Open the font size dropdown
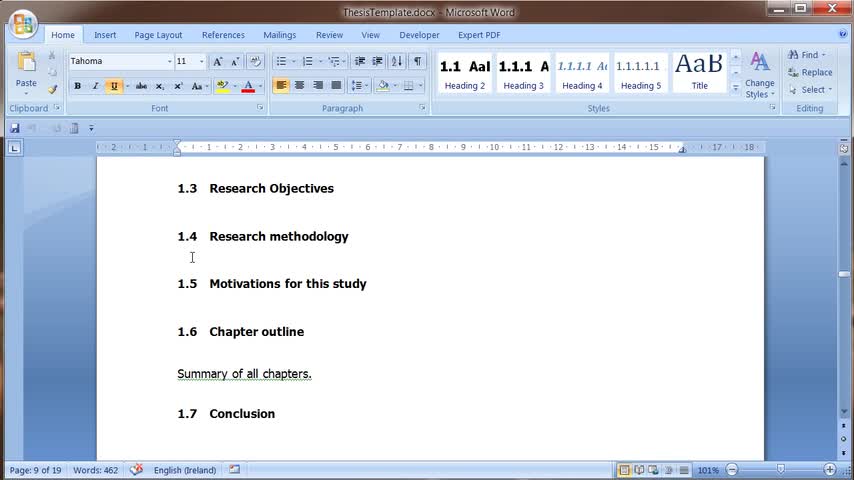This screenshot has width=854, height=480. (x=202, y=62)
